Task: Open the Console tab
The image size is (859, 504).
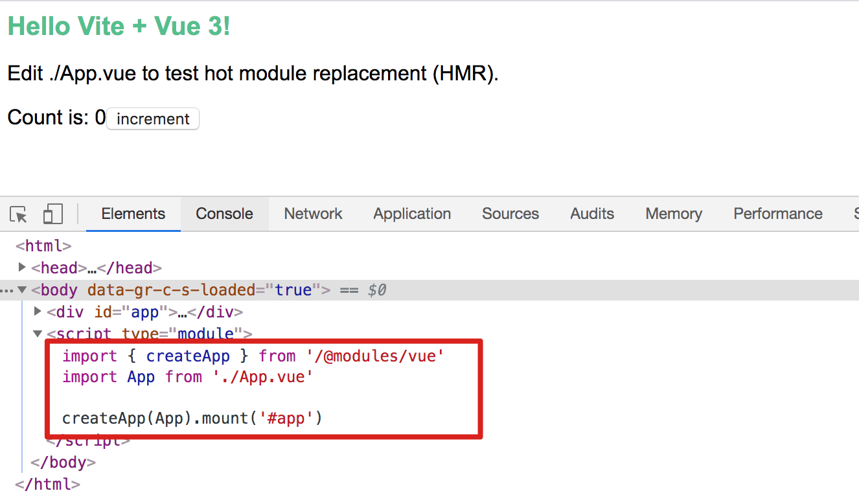Action: tap(225, 214)
